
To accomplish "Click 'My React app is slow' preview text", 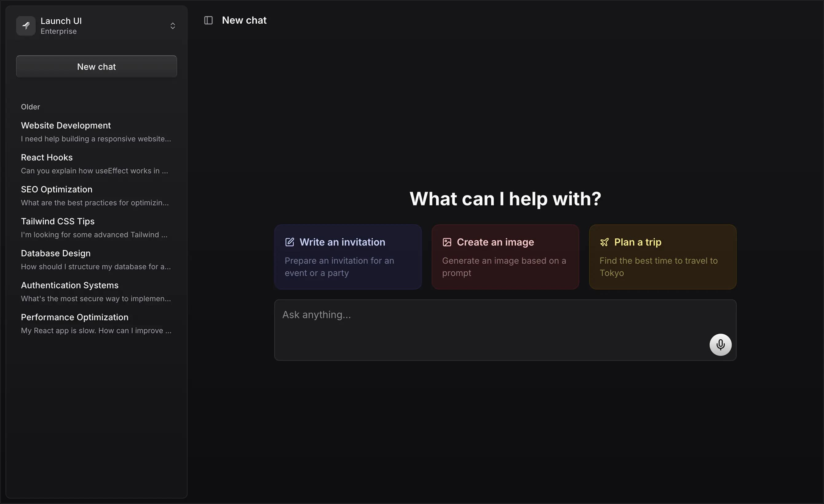I will point(96,331).
